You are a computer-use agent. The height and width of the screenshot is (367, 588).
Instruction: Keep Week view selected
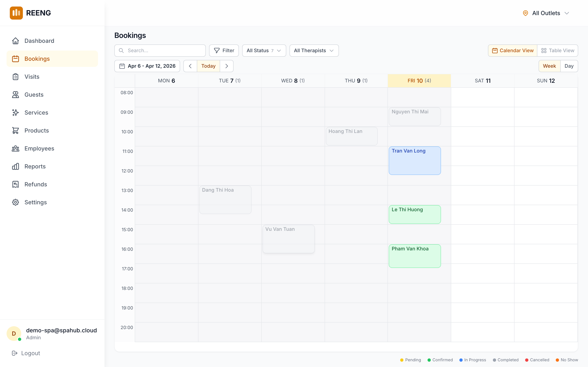tap(549, 66)
